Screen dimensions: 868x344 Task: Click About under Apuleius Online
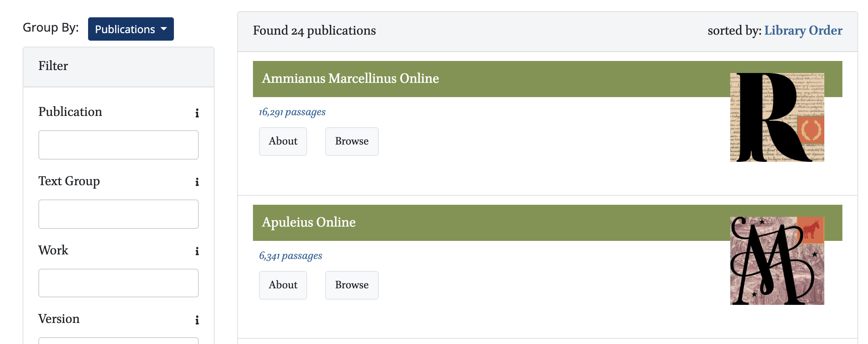[x=283, y=285]
